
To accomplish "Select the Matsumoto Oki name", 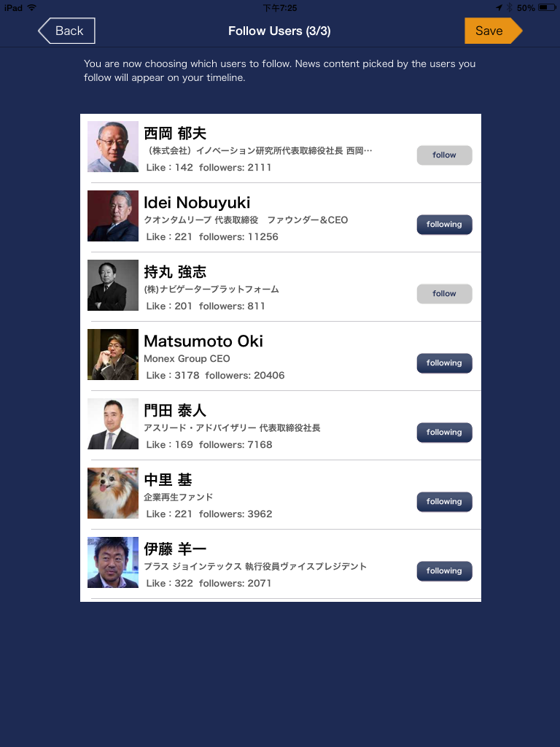I will tap(203, 341).
